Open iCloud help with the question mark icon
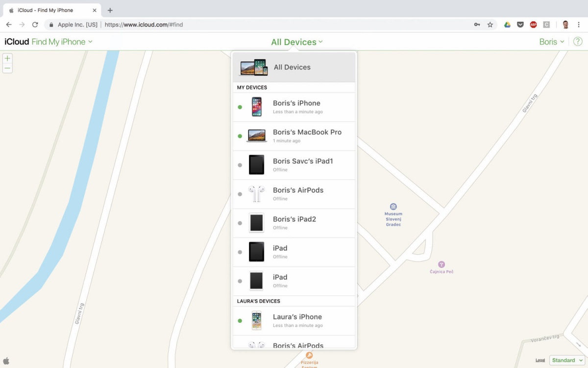588x368 pixels. (578, 42)
